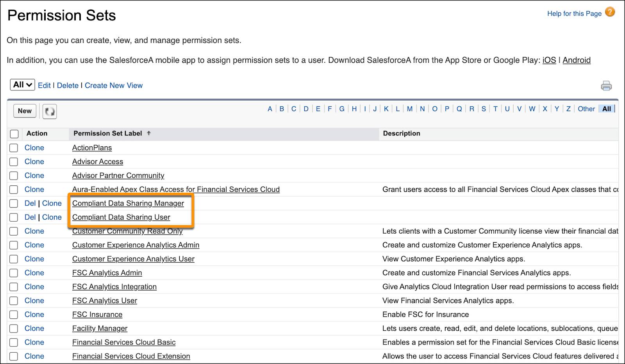Open Financial Services Cloud Extension set
625x364 pixels.
point(131,356)
